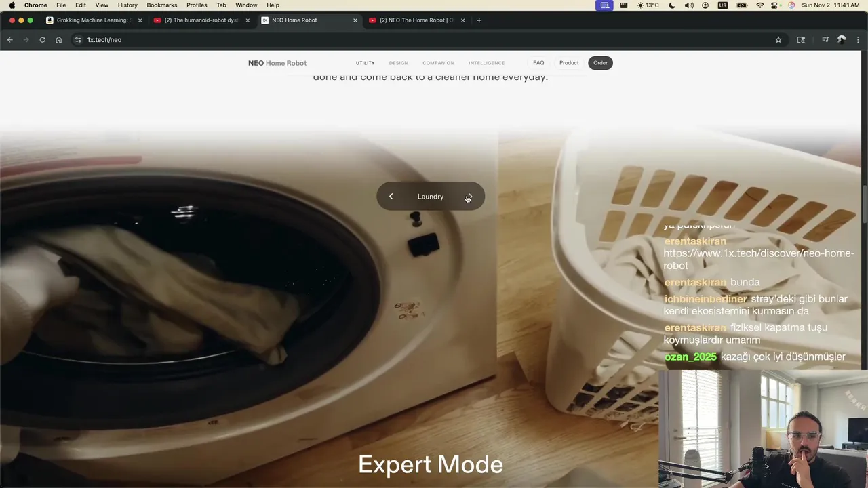868x488 pixels.
Task: Click the browser forward arrow
Action: 26,40
